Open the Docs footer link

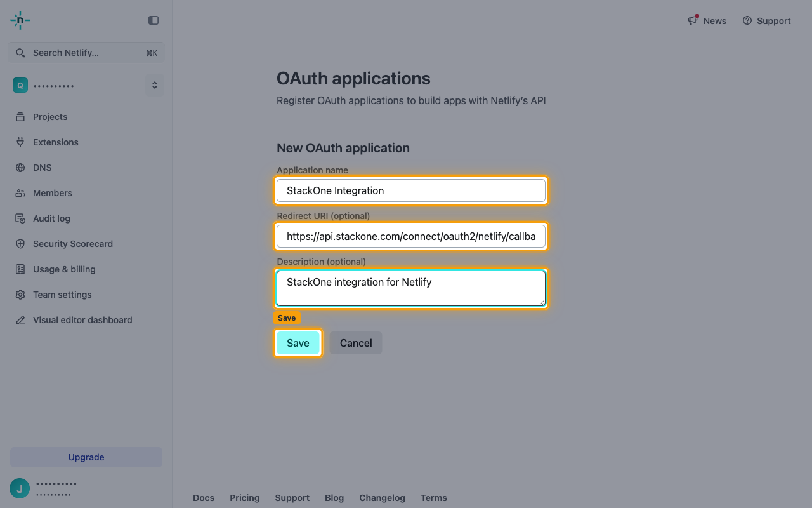204,498
